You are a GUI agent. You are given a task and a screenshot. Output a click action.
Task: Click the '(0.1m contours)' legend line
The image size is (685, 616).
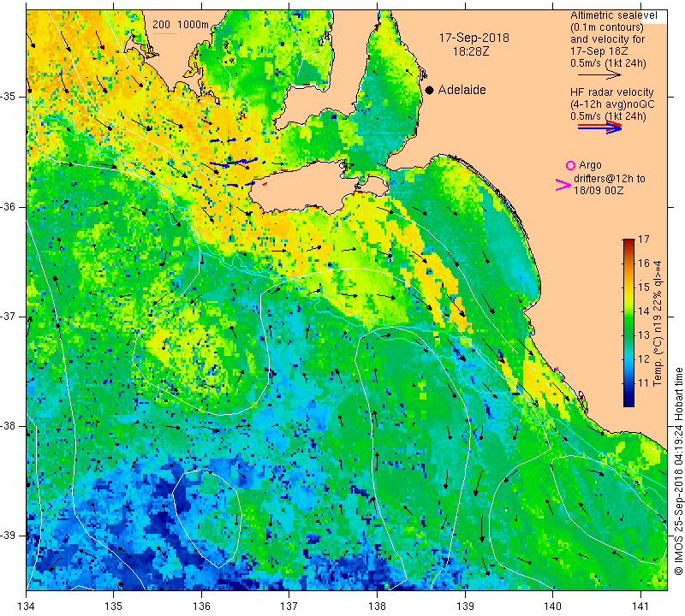pos(607,27)
